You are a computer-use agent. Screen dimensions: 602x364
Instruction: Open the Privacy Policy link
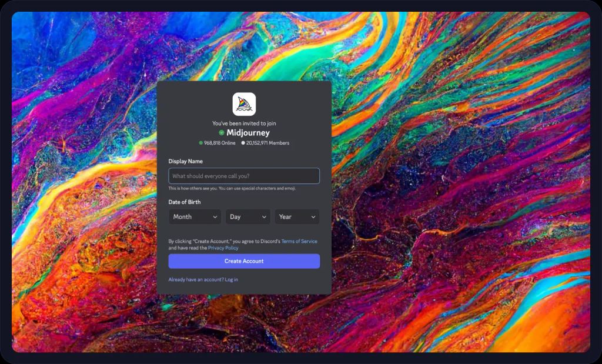(223, 248)
